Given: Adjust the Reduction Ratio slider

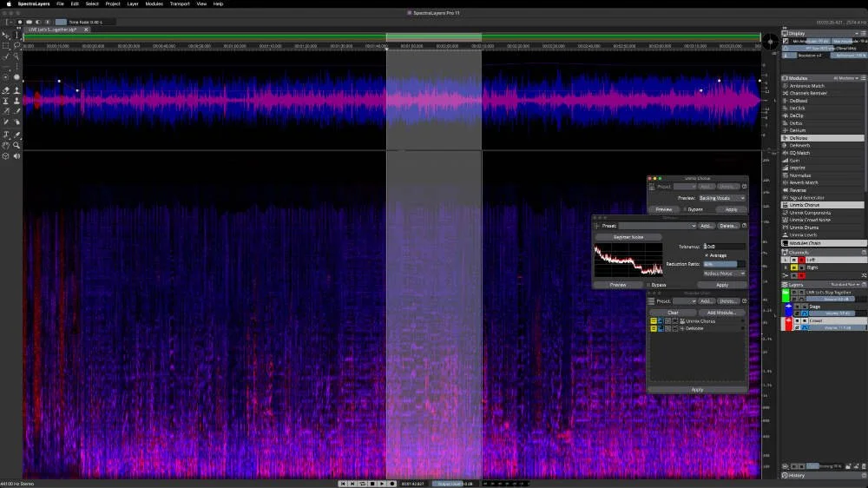Looking at the screenshot, I should pyautogui.click(x=724, y=264).
